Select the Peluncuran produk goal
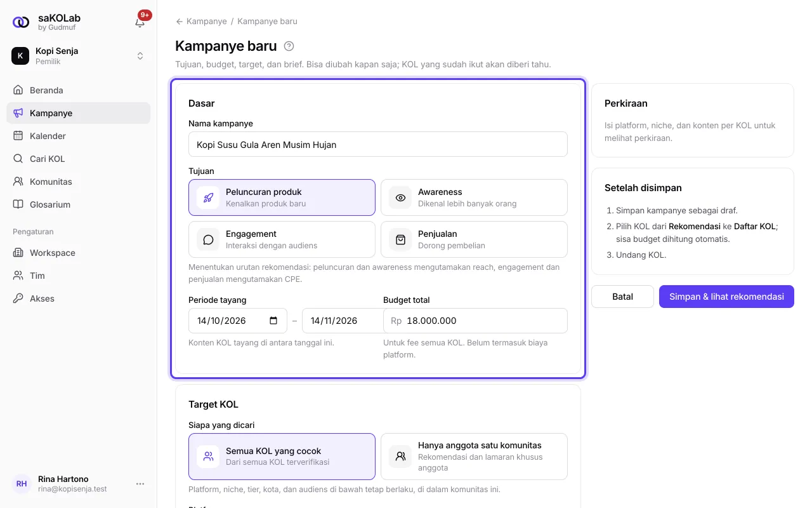 [282, 197]
